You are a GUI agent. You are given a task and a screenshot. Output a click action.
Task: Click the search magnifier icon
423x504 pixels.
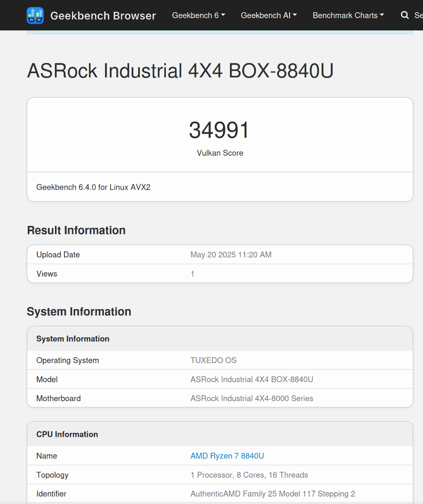point(405,15)
